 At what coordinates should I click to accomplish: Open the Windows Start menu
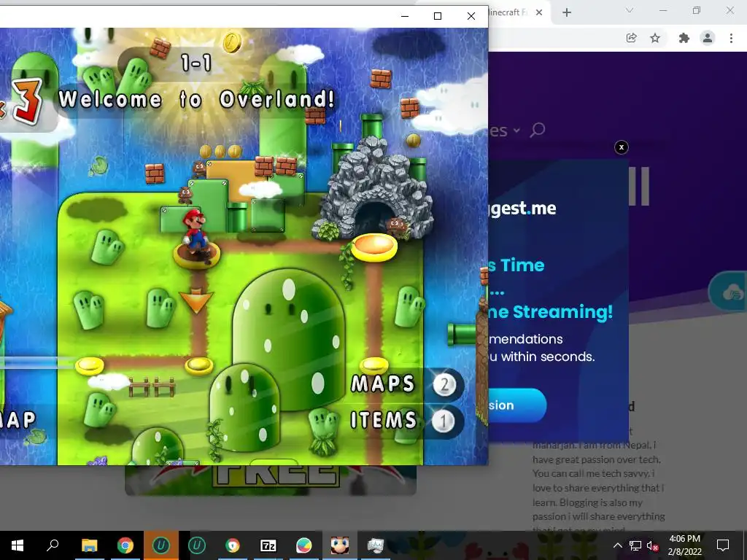pyautogui.click(x=18, y=545)
